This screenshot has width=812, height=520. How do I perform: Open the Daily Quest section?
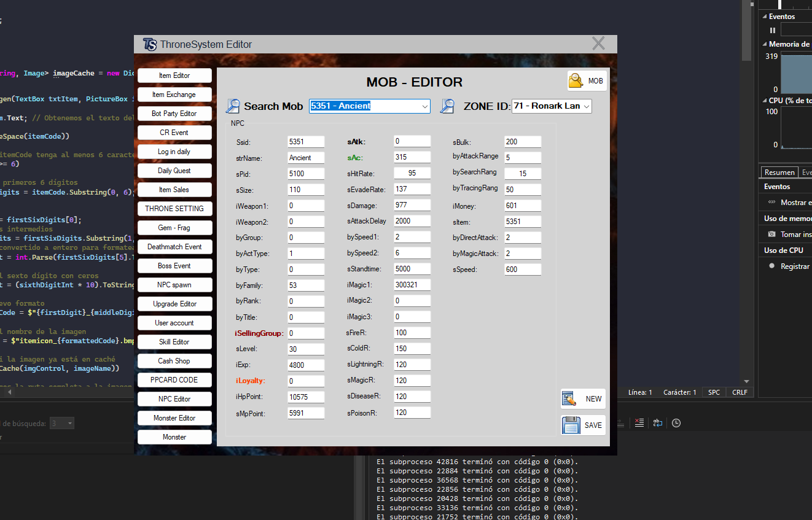[174, 171]
